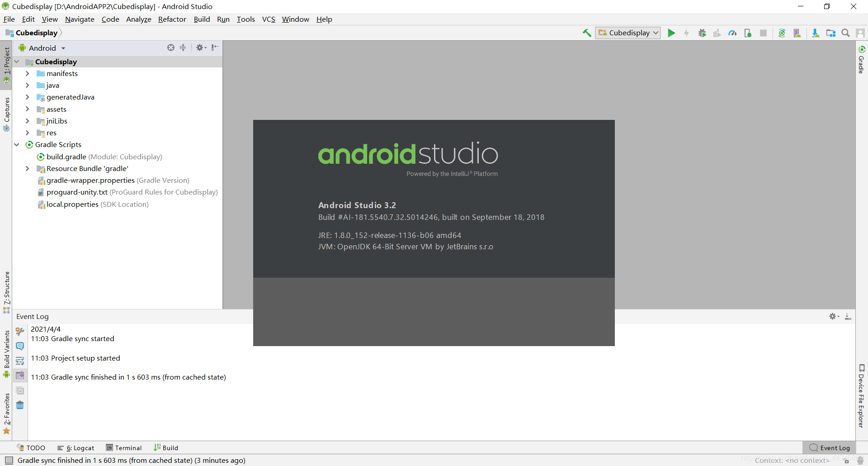Open Project panel gear settings
Viewport: 868px width, 466px height.
coord(201,48)
